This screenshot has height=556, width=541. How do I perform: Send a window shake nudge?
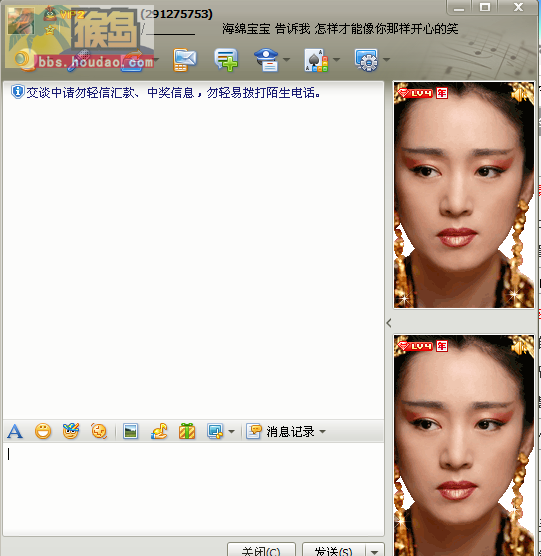pos(99,432)
